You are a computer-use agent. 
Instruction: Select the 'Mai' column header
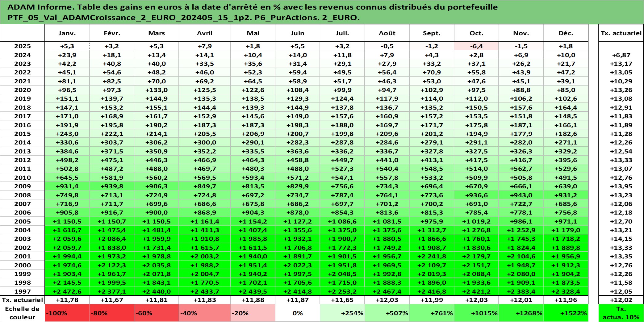pos(253,33)
